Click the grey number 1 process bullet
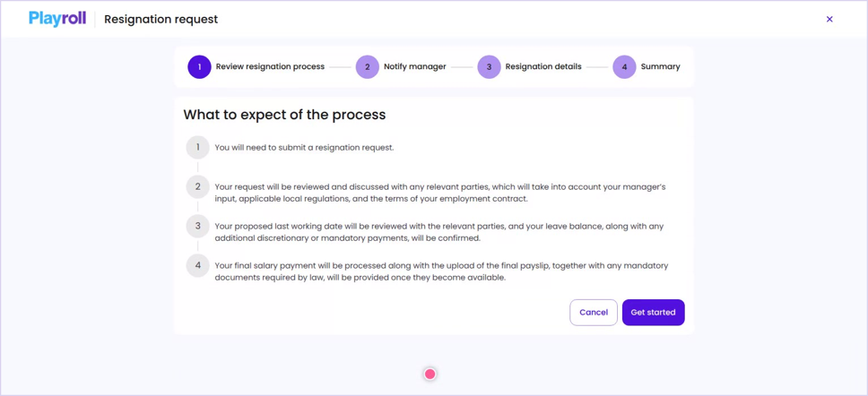868x396 pixels. (x=197, y=148)
